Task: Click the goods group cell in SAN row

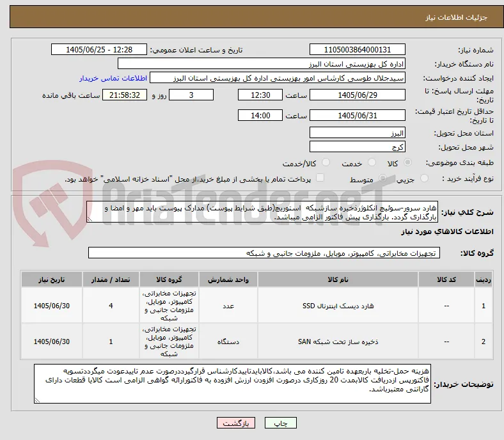Action: (x=169, y=341)
